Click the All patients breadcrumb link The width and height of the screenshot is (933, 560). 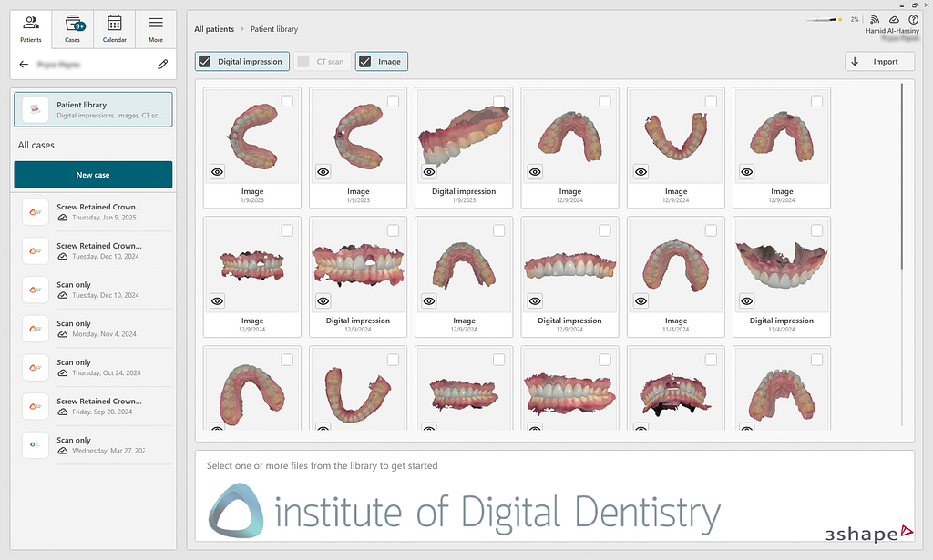(x=214, y=28)
